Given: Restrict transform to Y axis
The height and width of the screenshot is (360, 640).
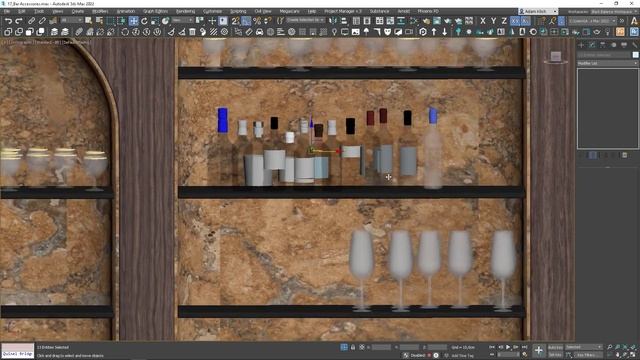Looking at the screenshot, I should [x=493, y=21].
